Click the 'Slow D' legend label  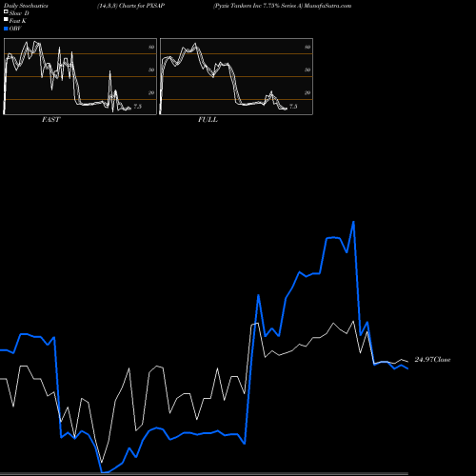point(19,13)
